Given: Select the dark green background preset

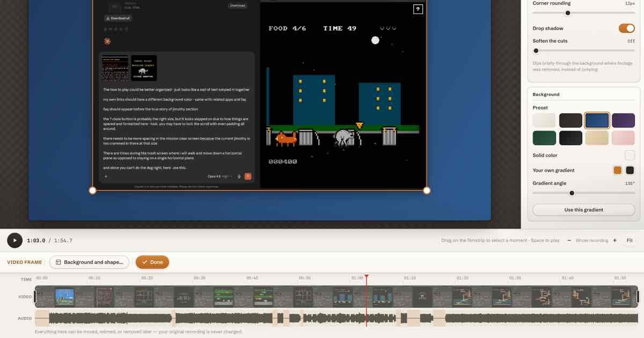Looking at the screenshot, I should pos(544,138).
